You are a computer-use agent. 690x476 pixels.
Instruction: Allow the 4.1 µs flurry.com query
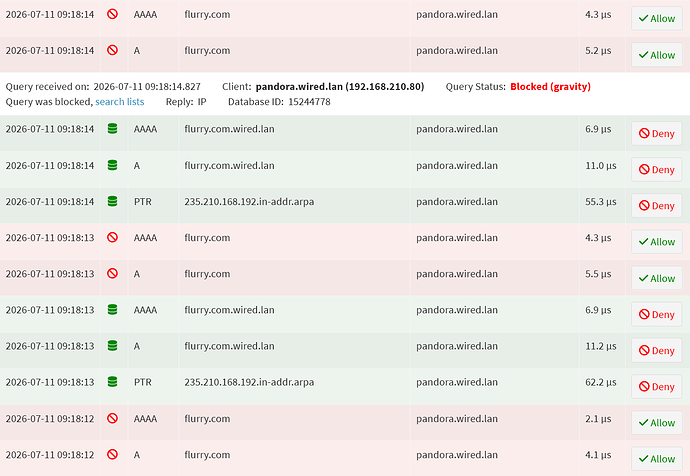pyautogui.click(x=657, y=458)
